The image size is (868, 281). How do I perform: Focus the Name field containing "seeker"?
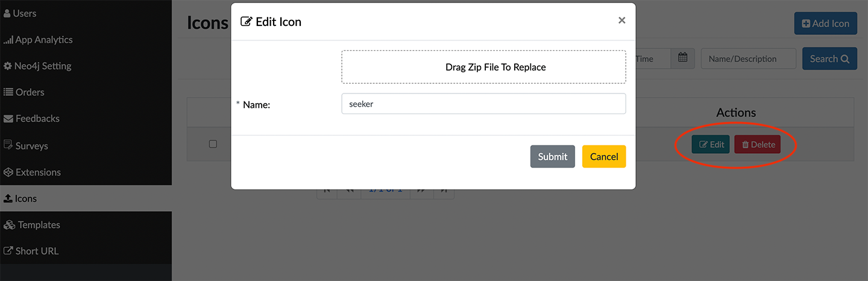pos(483,104)
